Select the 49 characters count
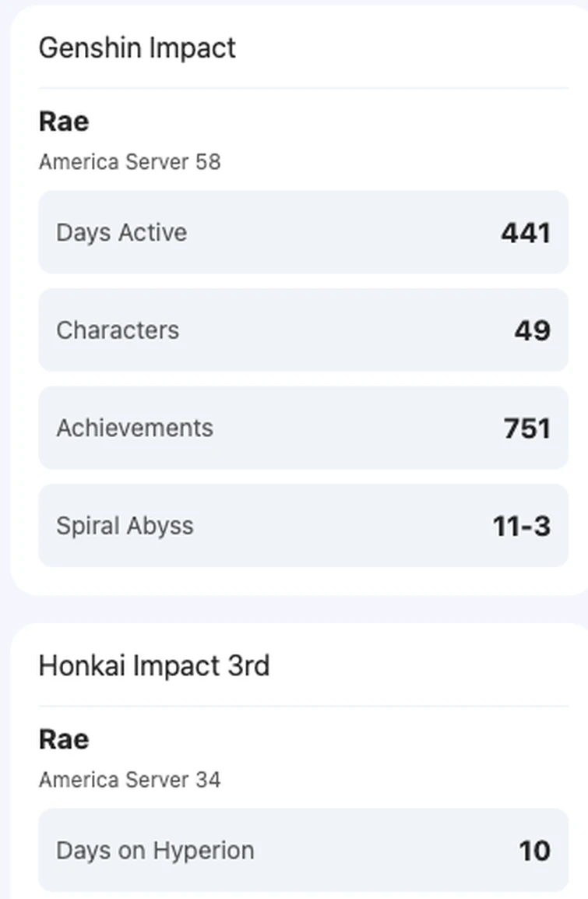 tap(533, 330)
